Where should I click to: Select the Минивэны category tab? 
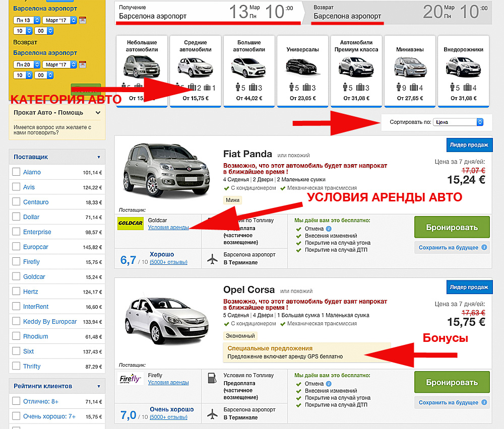[410, 71]
